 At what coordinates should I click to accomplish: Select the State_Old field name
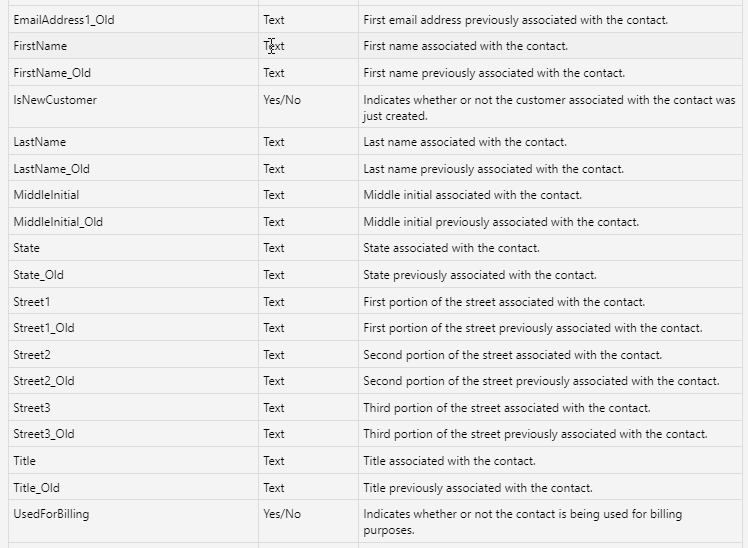[x=38, y=275]
